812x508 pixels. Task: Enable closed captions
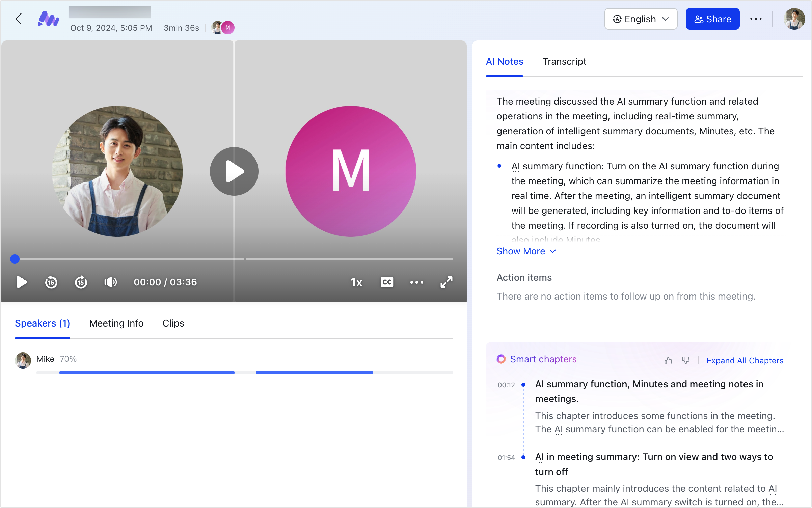(387, 282)
